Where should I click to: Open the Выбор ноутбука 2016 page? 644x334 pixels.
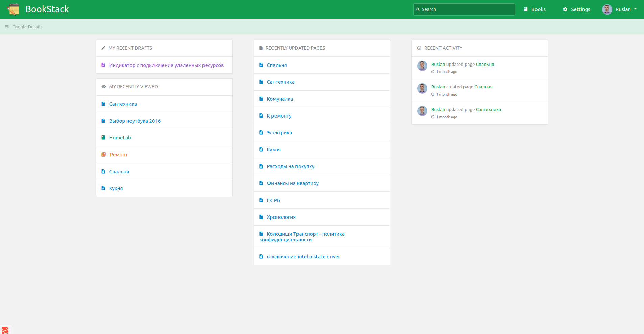tap(135, 121)
